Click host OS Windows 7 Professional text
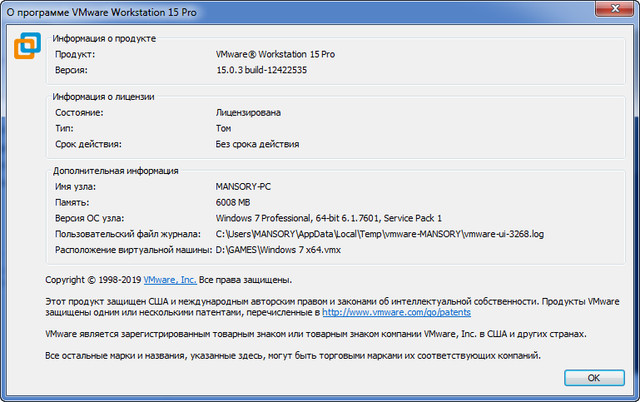Viewport: 640px width, 402px height. coord(329,218)
